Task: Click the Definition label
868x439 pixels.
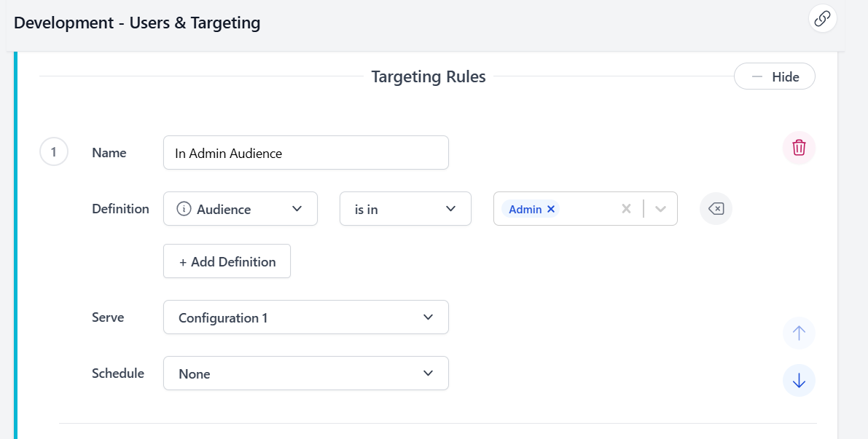Action: click(x=121, y=208)
